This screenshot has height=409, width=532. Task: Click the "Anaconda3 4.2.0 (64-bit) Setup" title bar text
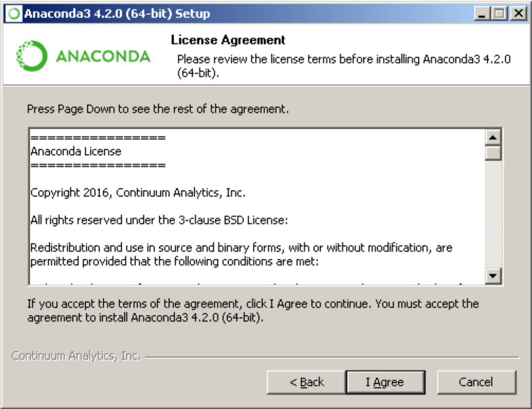point(117,14)
